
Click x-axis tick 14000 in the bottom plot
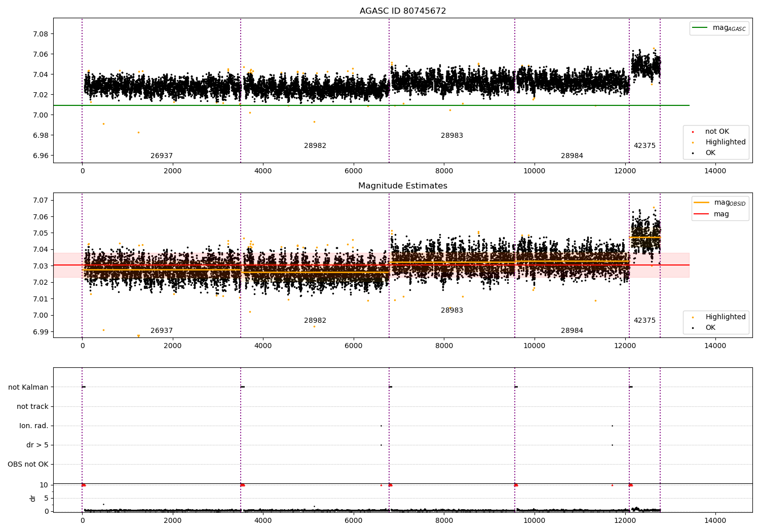click(715, 520)
